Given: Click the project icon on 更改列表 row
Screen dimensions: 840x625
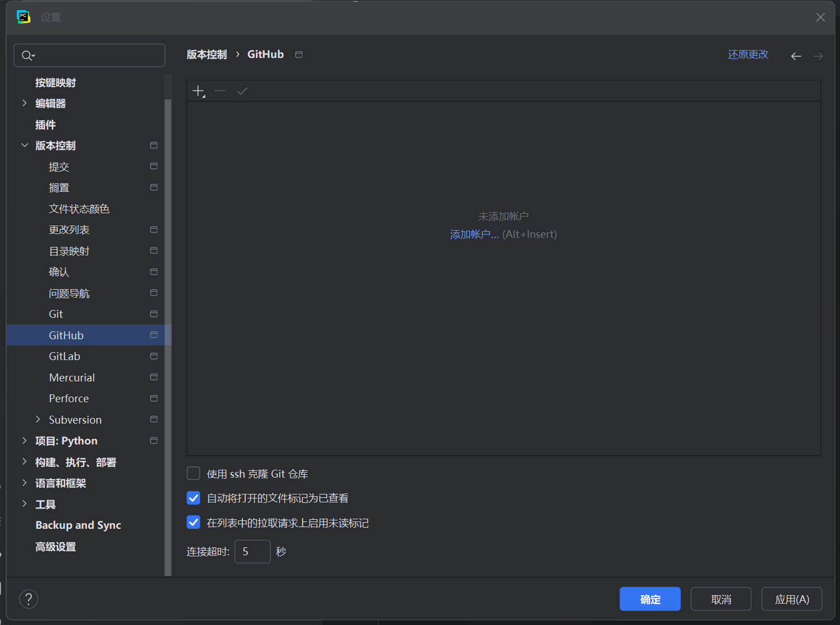Looking at the screenshot, I should [x=154, y=230].
